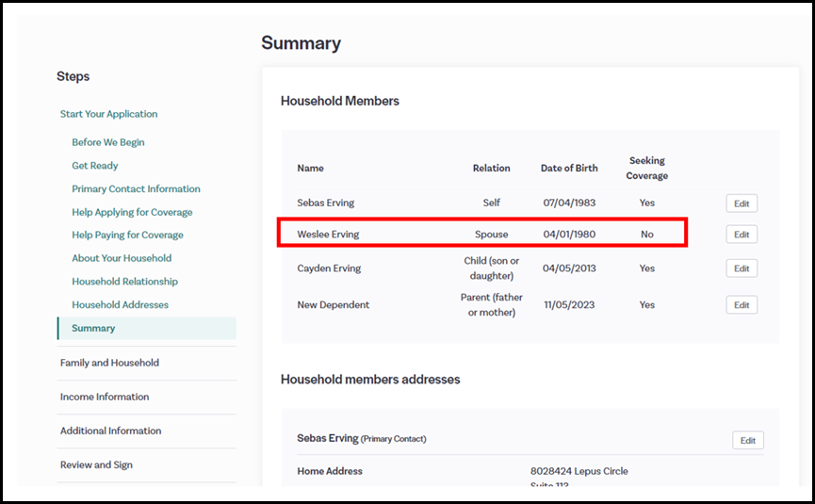Image resolution: width=815 pixels, height=504 pixels.
Task: Collapse the Start Your Application section
Action: (x=108, y=114)
